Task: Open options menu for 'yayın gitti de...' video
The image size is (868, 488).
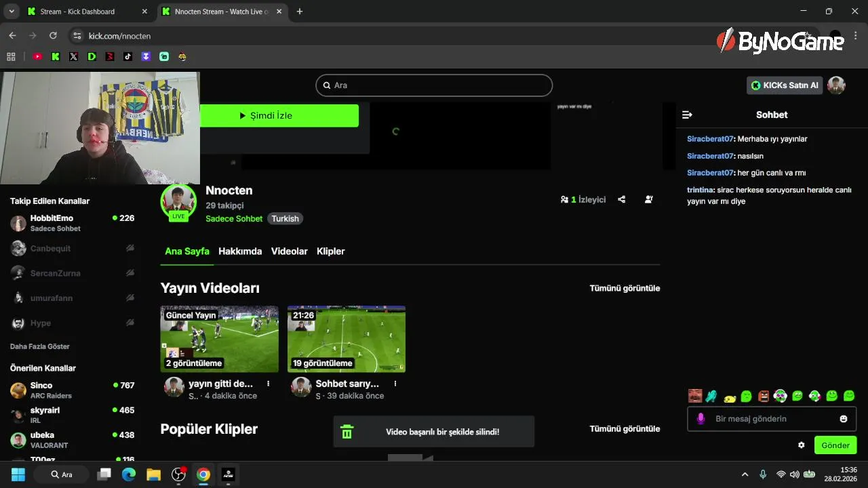Action: (269, 384)
